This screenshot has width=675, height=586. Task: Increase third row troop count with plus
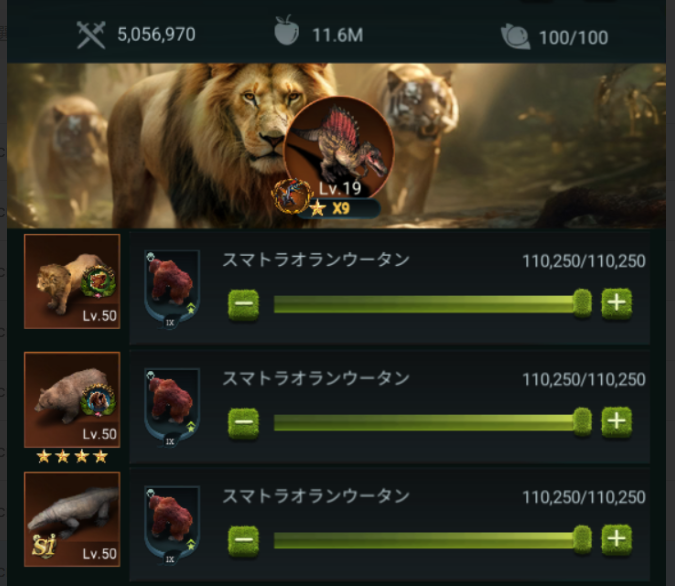point(616,539)
